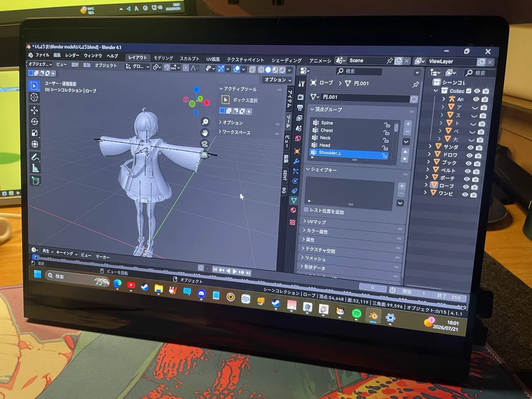Remove the vertex group with minus button
532x399 pixels.
tap(407, 132)
